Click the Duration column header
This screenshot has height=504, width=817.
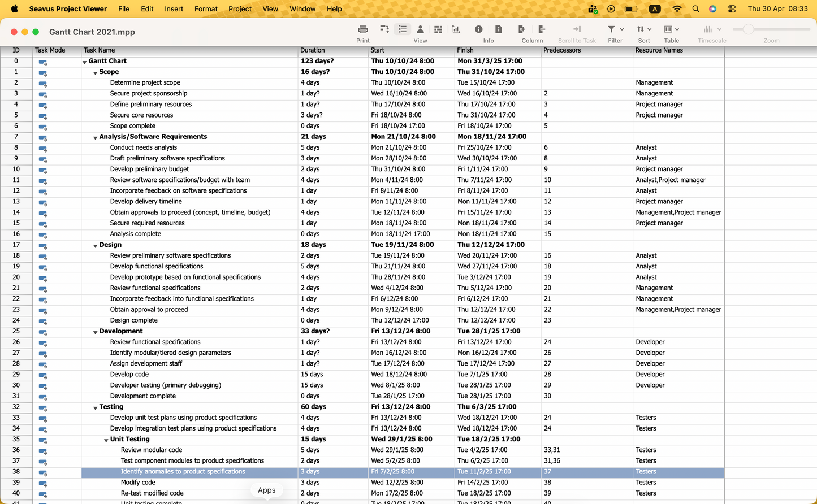click(x=333, y=50)
